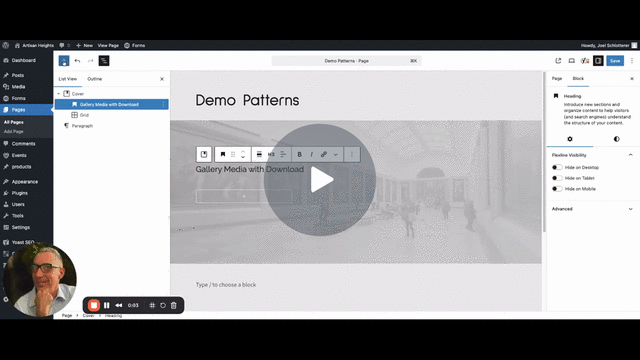Toggle the settings sidebar panel icon
This screenshot has width=640, height=360.
click(x=598, y=61)
